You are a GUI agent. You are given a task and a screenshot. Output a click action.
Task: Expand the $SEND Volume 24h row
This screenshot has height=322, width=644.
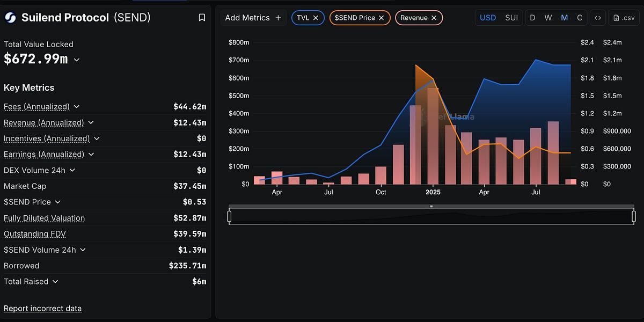[83, 250]
